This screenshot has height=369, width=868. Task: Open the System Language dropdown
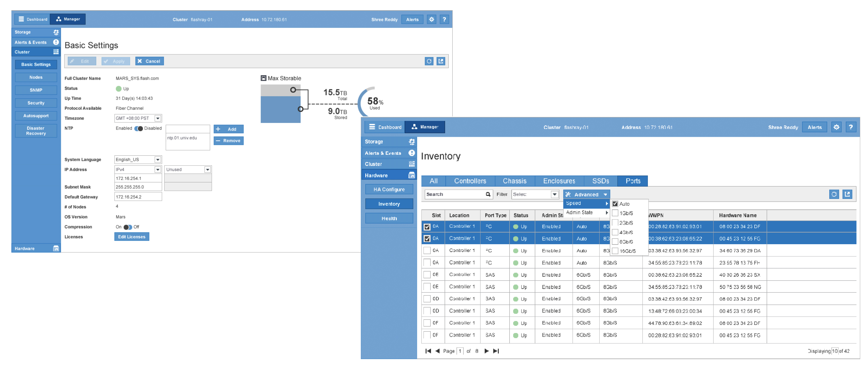[157, 159]
